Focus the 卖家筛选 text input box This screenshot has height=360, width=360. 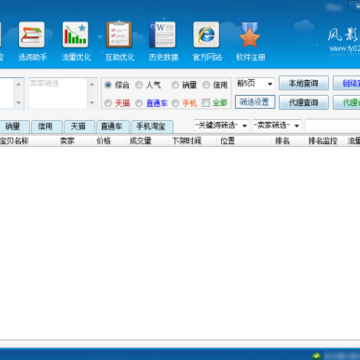coord(58,93)
